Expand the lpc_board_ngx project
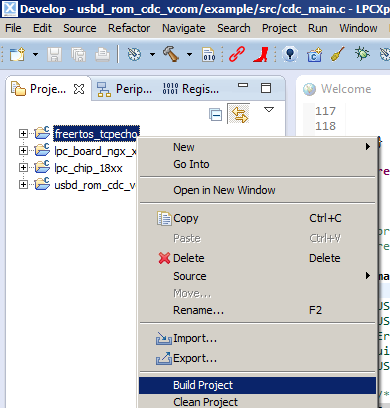This screenshot has height=408, width=390. coord(23,151)
